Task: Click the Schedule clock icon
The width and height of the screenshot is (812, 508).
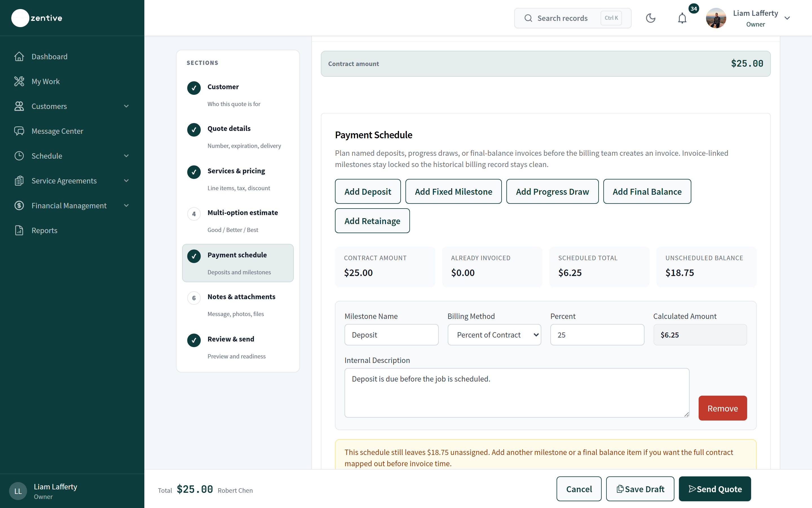Action: (x=19, y=156)
